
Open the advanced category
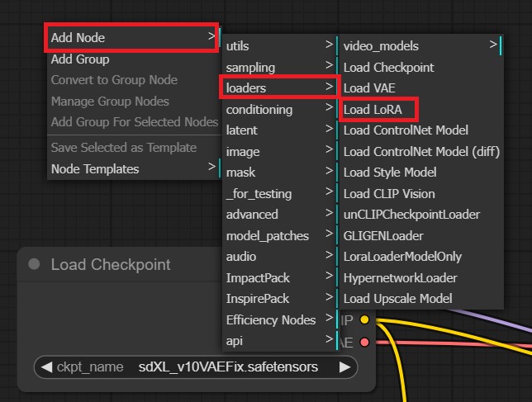tap(280, 215)
